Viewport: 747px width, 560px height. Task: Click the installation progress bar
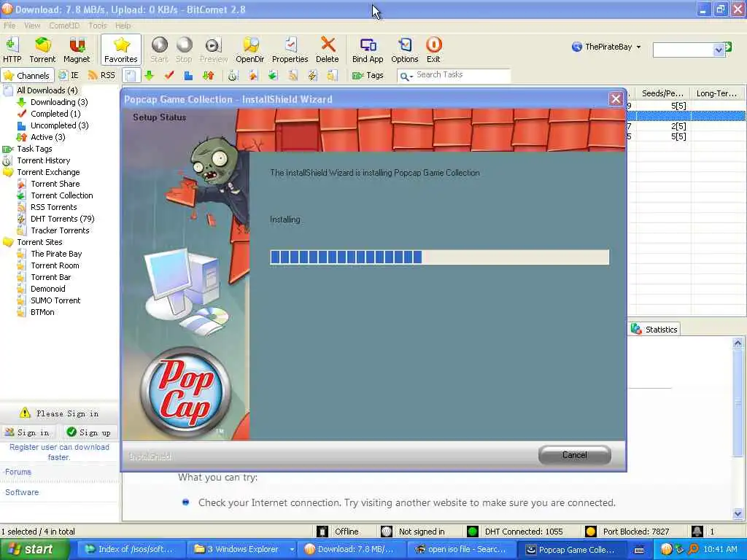click(439, 257)
